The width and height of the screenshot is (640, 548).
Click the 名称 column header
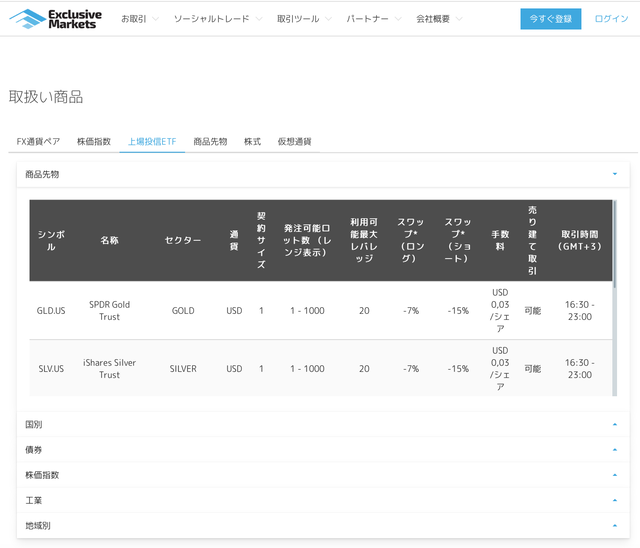[x=109, y=240]
